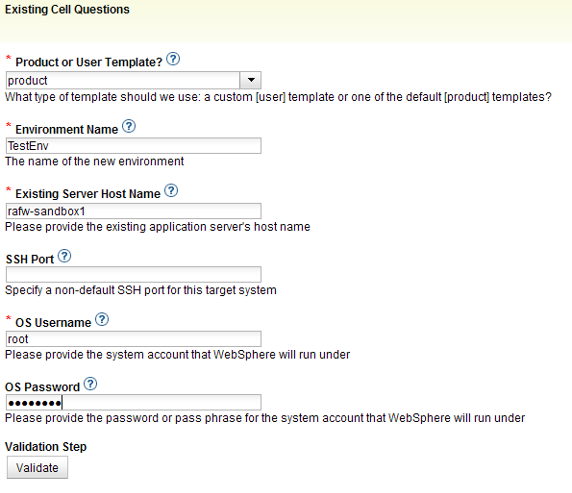Click the Validation Step label
572x493 pixels.
[46, 446]
